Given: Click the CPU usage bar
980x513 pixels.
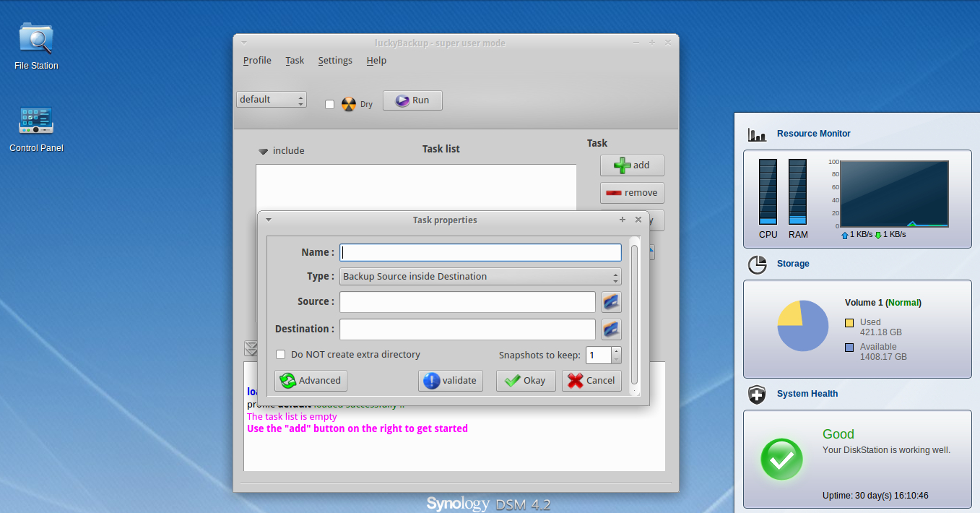Looking at the screenshot, I should tap(768, 191).
